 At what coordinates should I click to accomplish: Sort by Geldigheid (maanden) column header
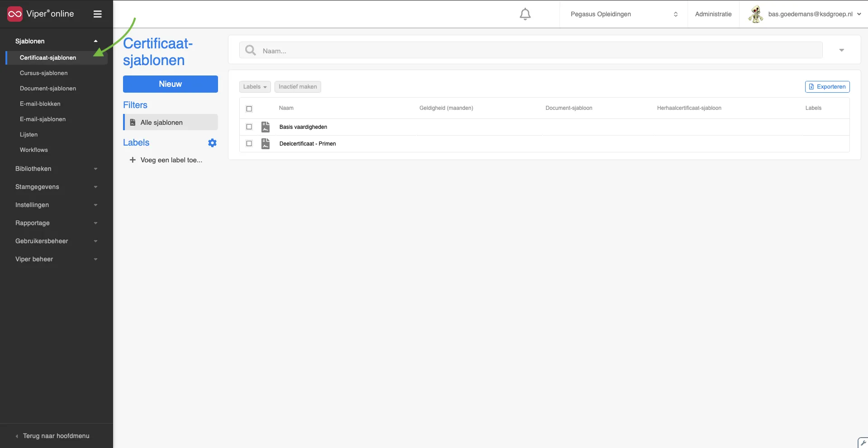point(446,108)
